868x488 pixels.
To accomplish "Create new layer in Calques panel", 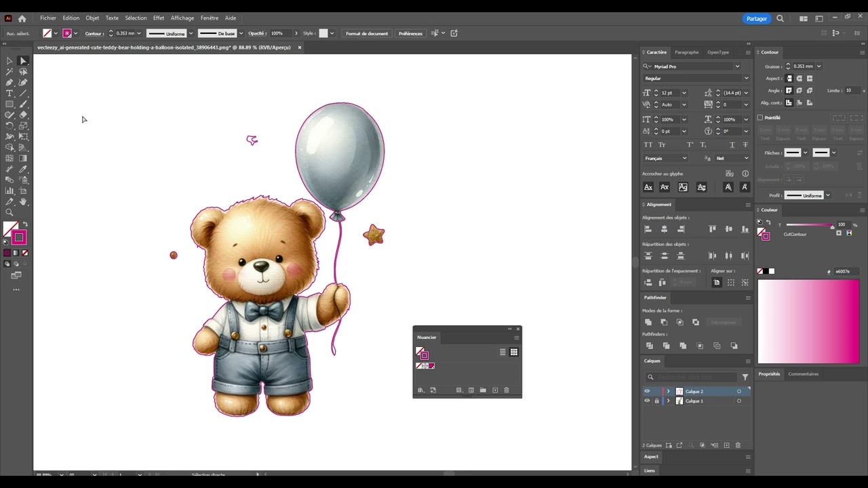I will (x=726, y=445).
